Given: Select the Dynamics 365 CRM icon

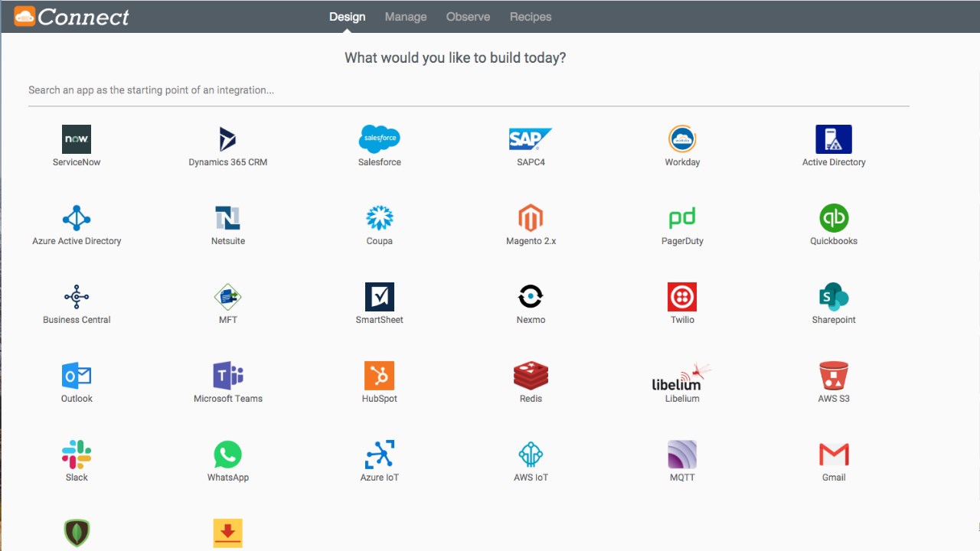Looking at the screenshot, I should 228,139.
